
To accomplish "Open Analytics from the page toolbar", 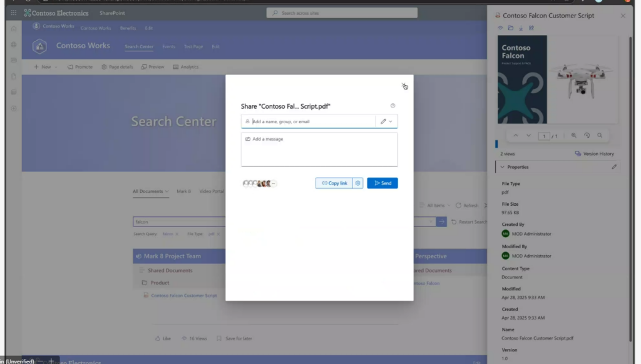I will (185, 67).
